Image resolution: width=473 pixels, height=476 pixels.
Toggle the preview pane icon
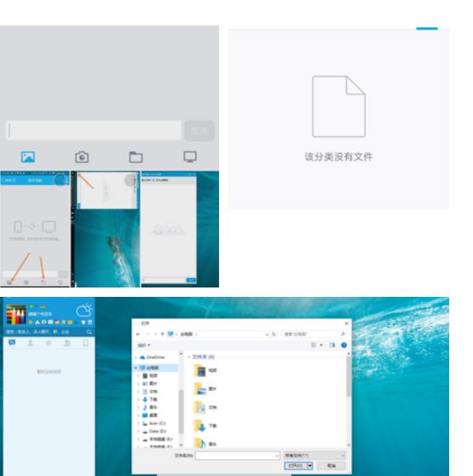click(332, 345)
